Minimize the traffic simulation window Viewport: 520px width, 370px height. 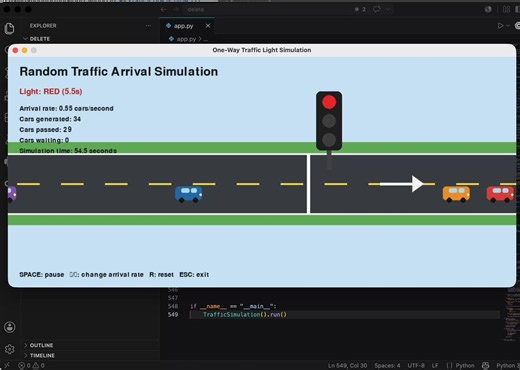(24, 50)
